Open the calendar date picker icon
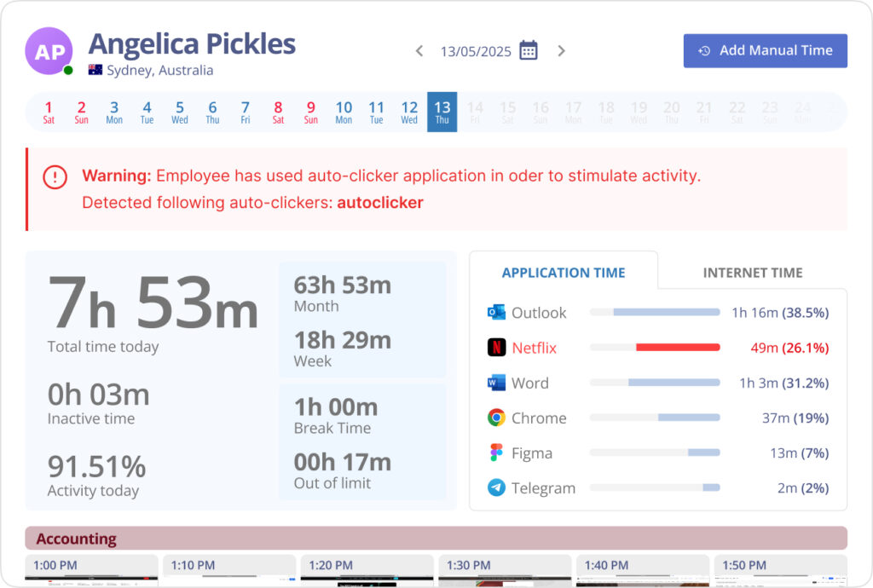873x588 pixels. coord(528,49)
